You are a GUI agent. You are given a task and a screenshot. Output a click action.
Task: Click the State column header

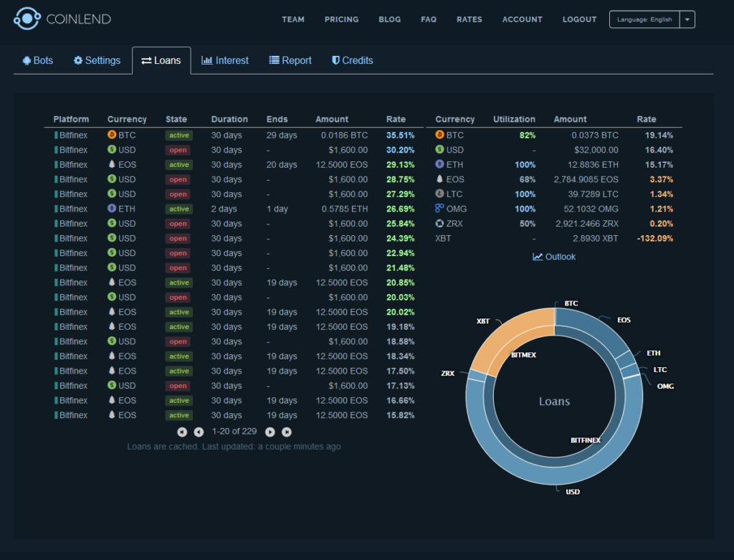tap(176, 120)
